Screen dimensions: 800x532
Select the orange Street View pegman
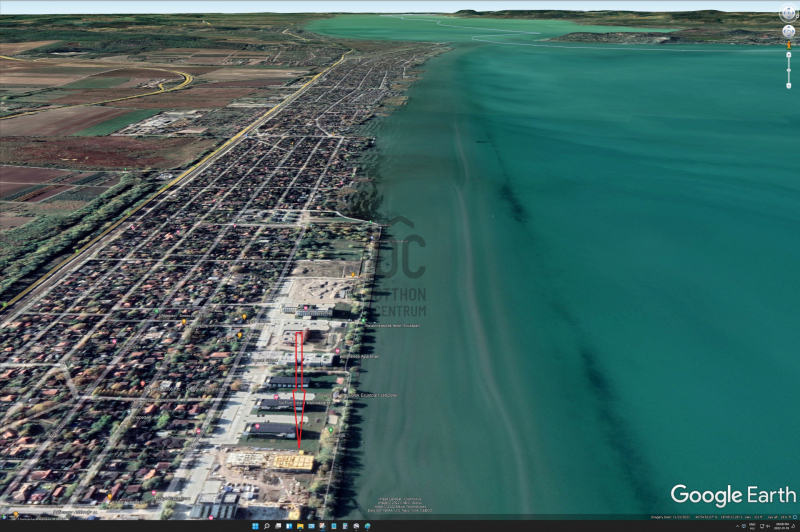[788, 44]
